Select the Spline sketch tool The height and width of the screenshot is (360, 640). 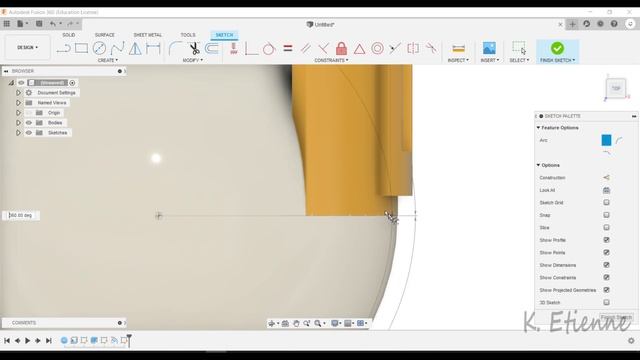[x=117, y=49]
